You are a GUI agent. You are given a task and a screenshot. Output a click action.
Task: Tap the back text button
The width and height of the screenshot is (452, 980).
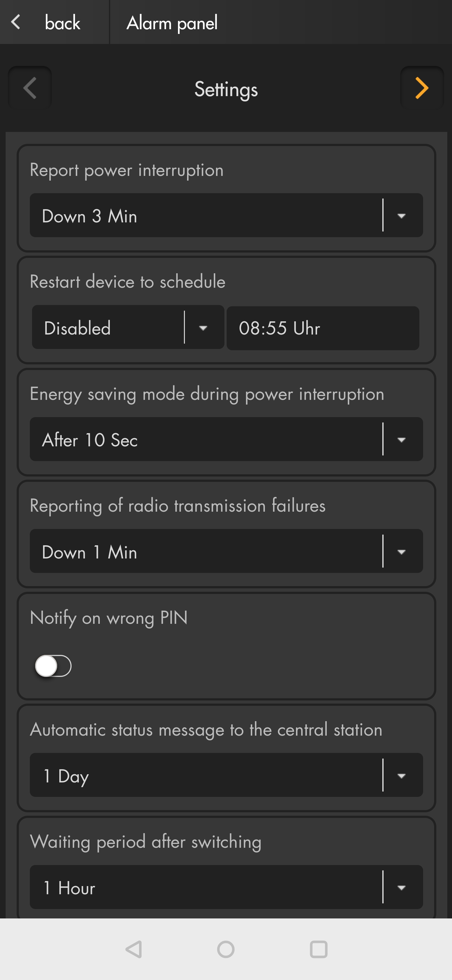click(62, 23)
